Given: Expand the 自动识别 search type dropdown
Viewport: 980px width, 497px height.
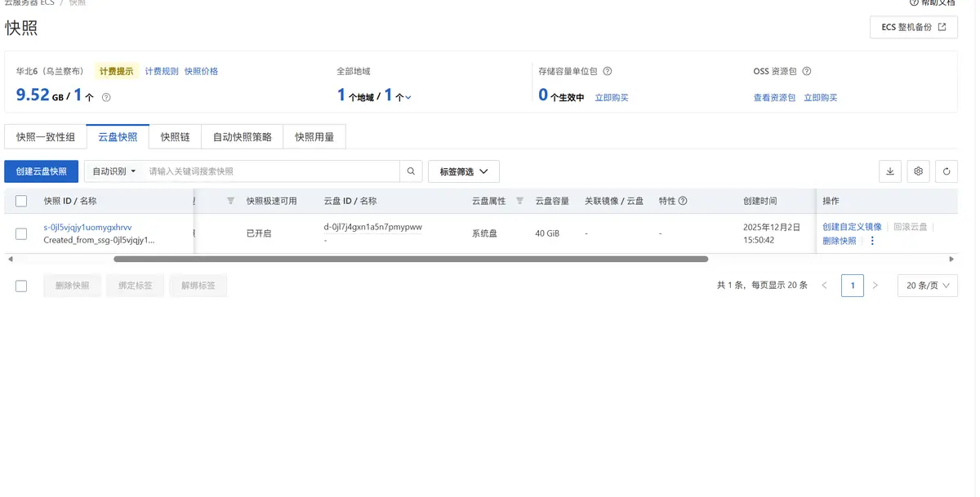Looking at the screenshot, I should 113,171.
